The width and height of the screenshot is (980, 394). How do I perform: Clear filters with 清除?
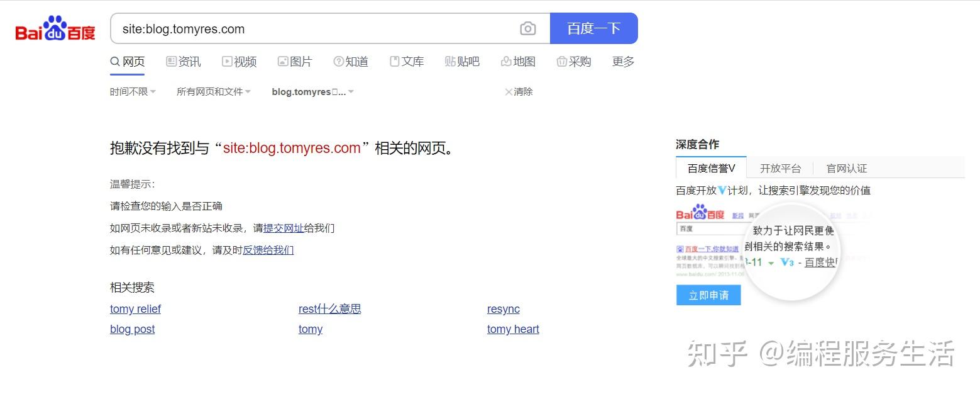point(519,92)
